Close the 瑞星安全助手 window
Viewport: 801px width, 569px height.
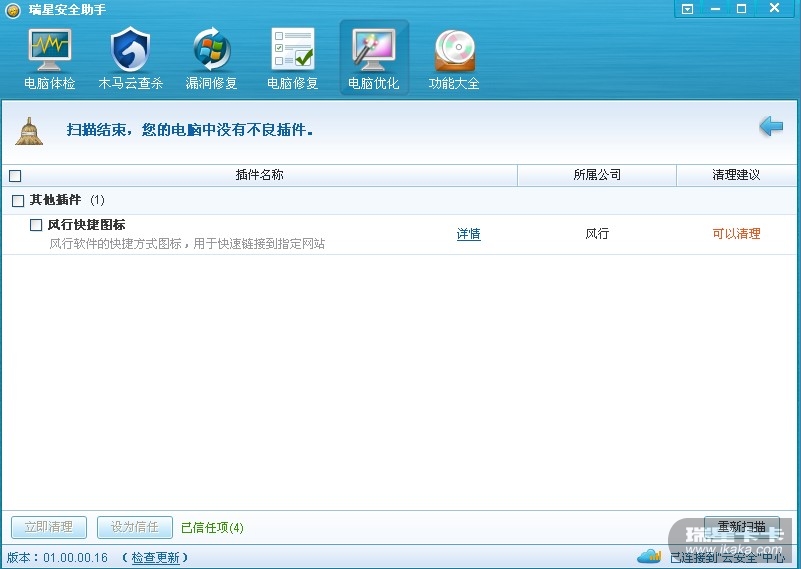point(774,8)
